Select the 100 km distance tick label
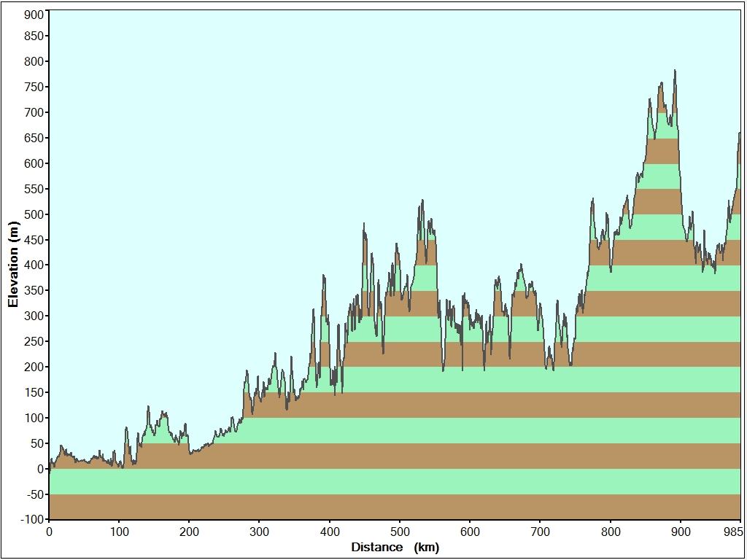This screenshot has height=560, width=747. coord(119,532)
